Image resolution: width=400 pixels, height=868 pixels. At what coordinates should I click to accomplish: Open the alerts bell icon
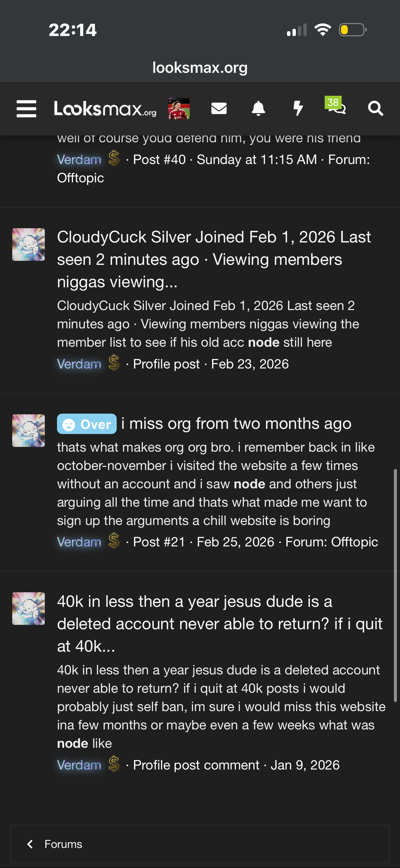(258, 109)
